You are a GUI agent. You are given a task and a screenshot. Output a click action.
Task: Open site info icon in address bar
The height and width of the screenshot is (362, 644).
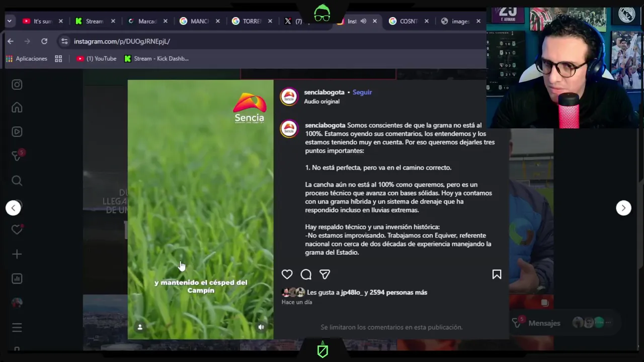pyautogui.click(x=63, y=41)
